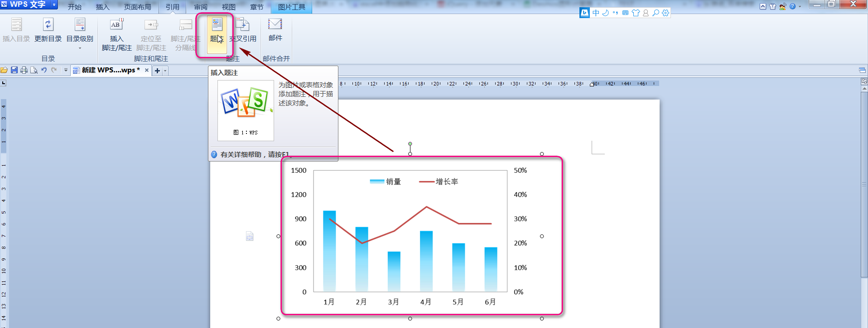Click the green rotation handle above the chart

(410, 144)
